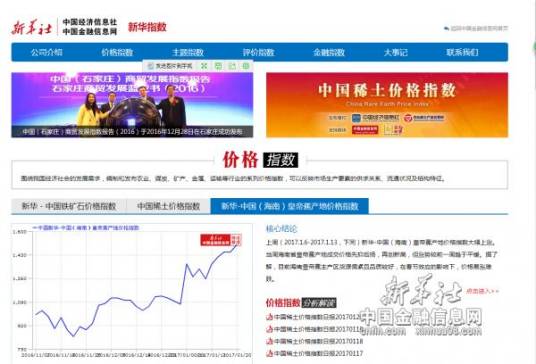Click the 新华社 red calligraphy logo in header

(x=32, y=27)
